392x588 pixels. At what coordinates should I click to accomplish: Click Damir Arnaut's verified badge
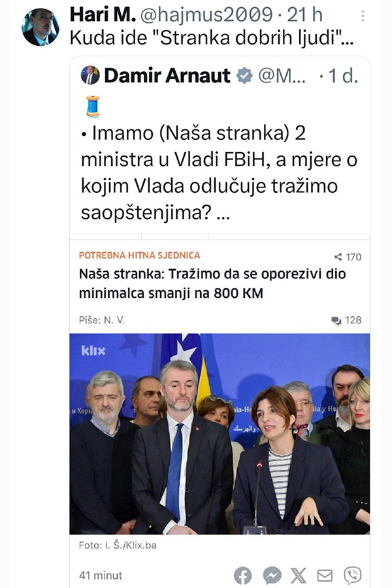click(244, 75)
